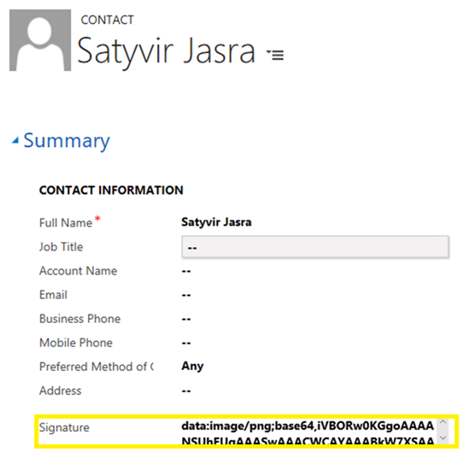Click the Account Name empty value

186,271
